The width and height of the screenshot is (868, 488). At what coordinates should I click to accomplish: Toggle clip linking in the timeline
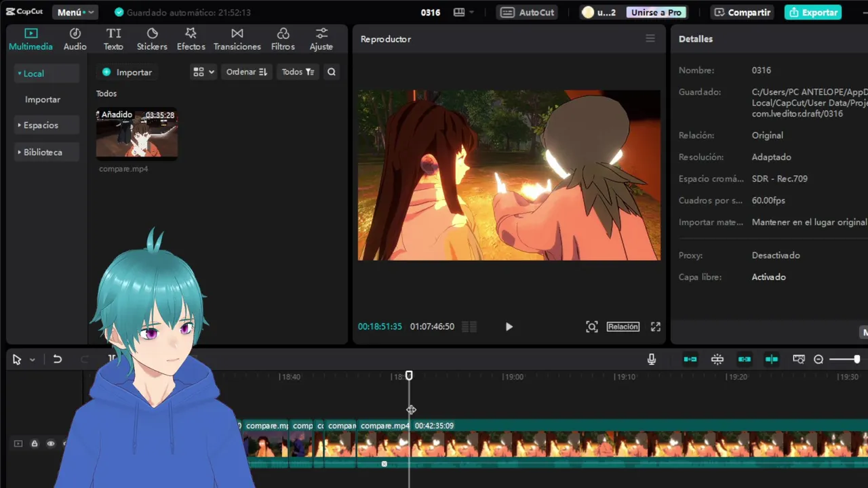[x=745, y=359]
